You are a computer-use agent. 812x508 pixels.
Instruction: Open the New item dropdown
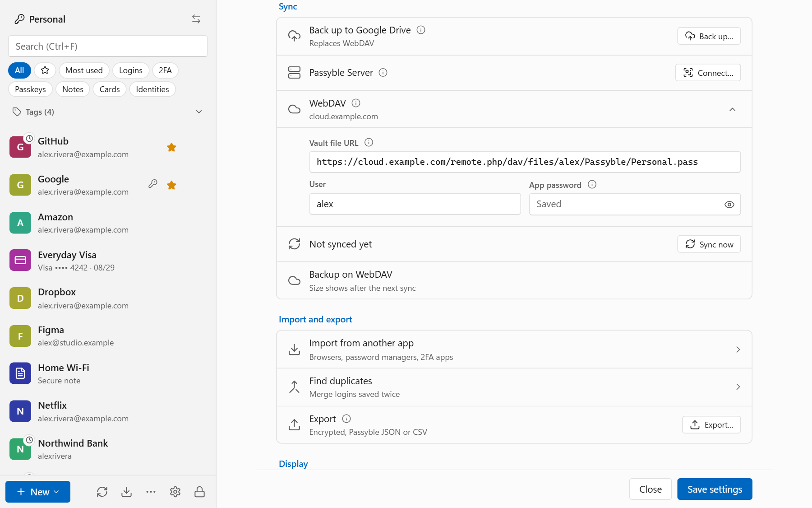[x=38, y=492]
